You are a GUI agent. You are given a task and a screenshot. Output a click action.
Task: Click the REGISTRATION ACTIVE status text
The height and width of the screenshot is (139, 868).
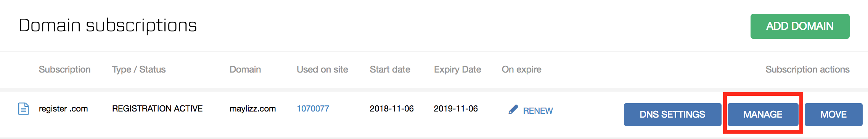[157, 109]
